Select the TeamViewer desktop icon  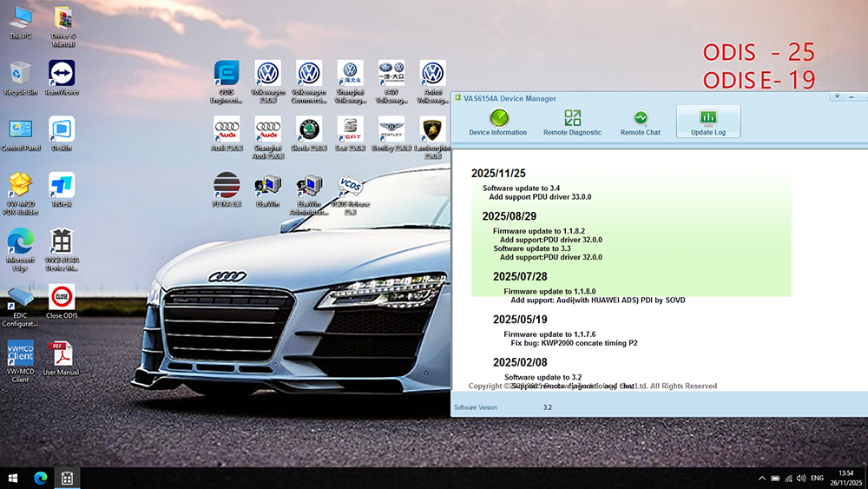point(62,76)
